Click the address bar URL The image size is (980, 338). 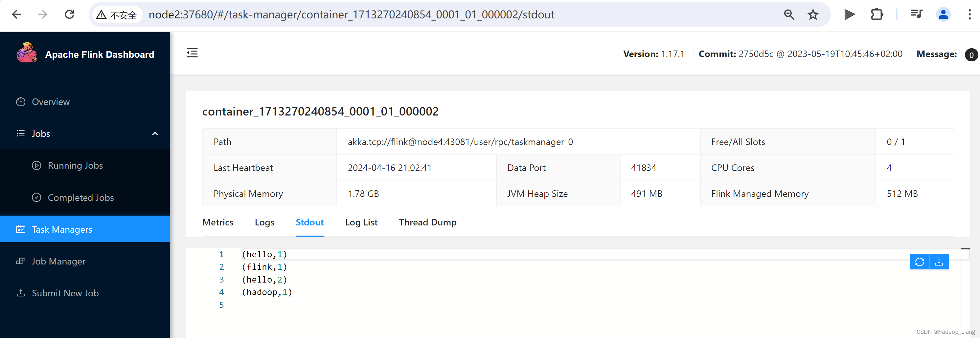coord(351,14)
